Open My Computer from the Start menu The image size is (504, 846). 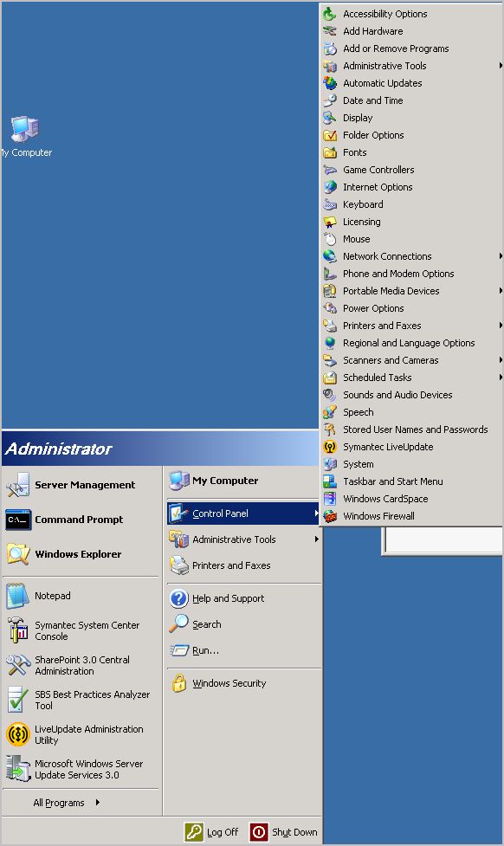(243, 481)
